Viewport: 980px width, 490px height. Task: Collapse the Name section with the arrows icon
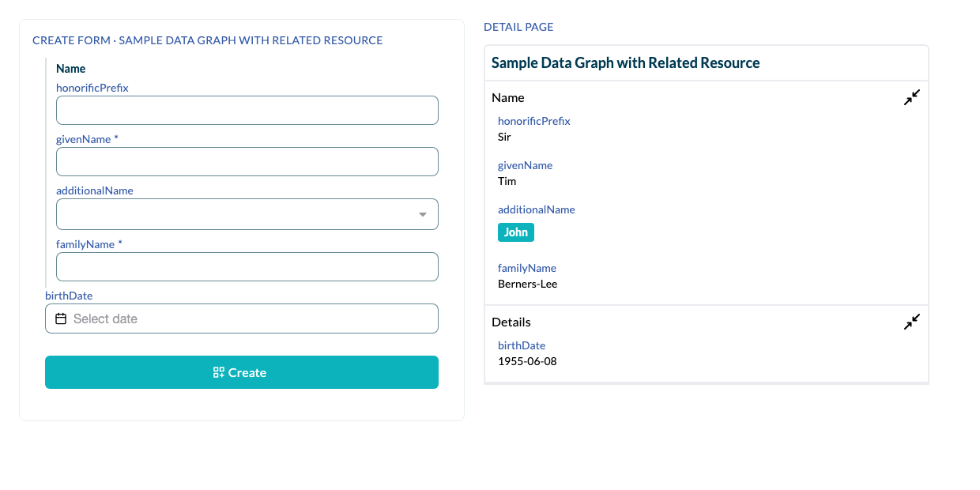(912, 97)
